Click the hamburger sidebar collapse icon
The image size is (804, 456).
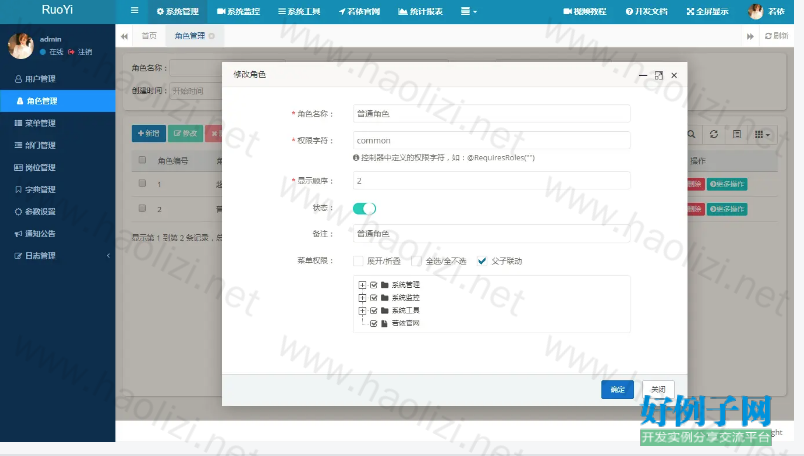(x=135, y=11)
